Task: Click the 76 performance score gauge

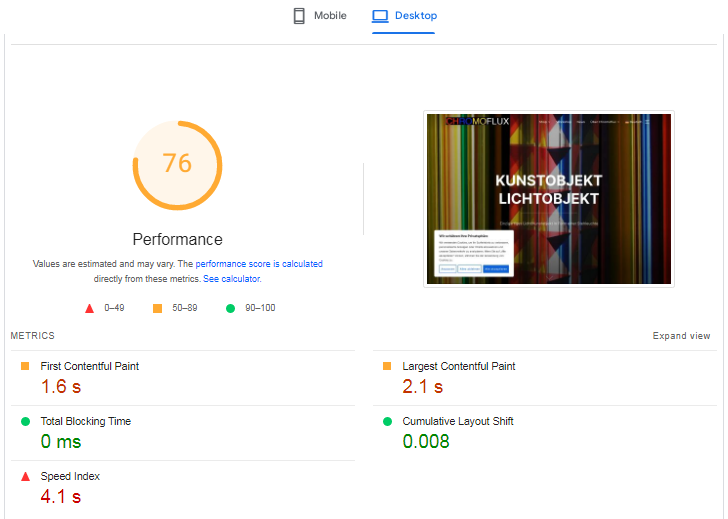Action: point(177,165)
